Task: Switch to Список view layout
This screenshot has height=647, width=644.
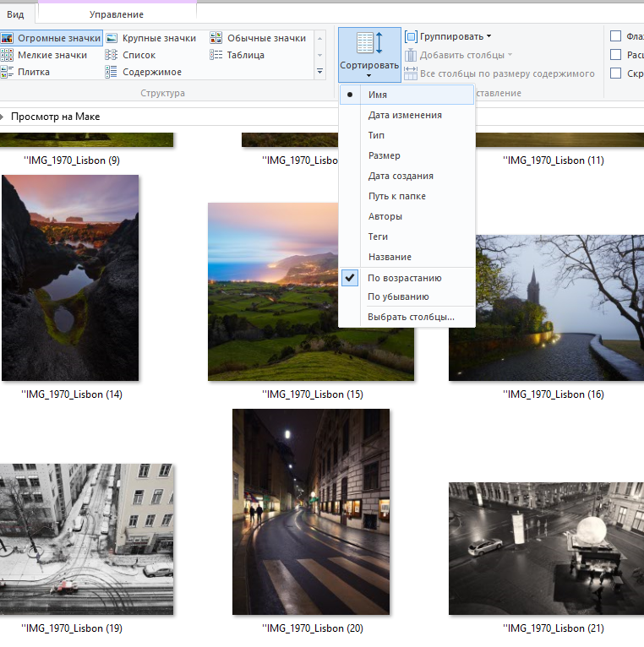Action: 139,55
